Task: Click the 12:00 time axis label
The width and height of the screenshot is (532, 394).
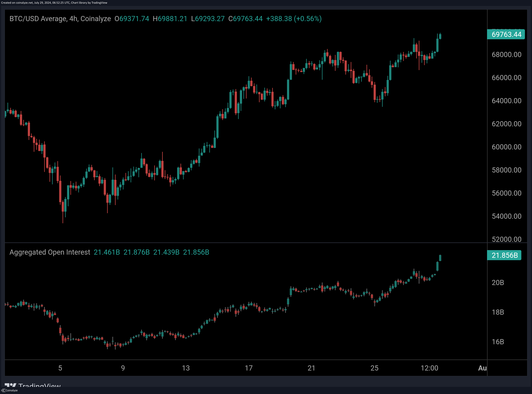Action: pos(429,368)
